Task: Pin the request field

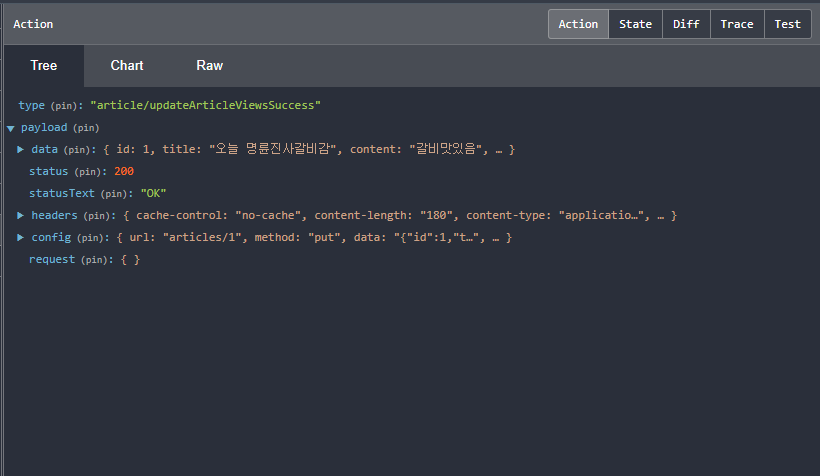Action: pyautogui.click(x=94, y=259)
